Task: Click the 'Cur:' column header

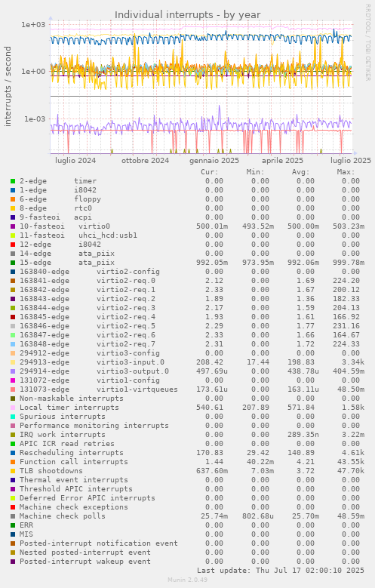Action: click(x=209, y=172)
